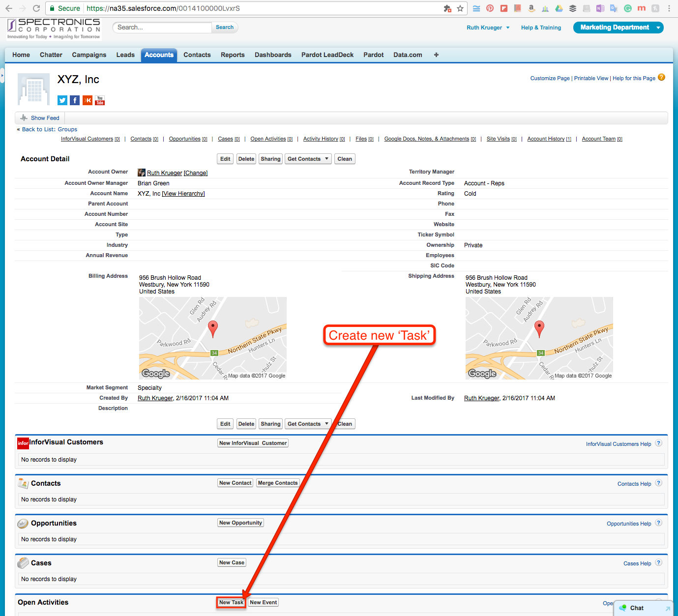
Task: Click the Pinterest extension icon in browser
Action: pyautogui.click(x=490, y=8)
